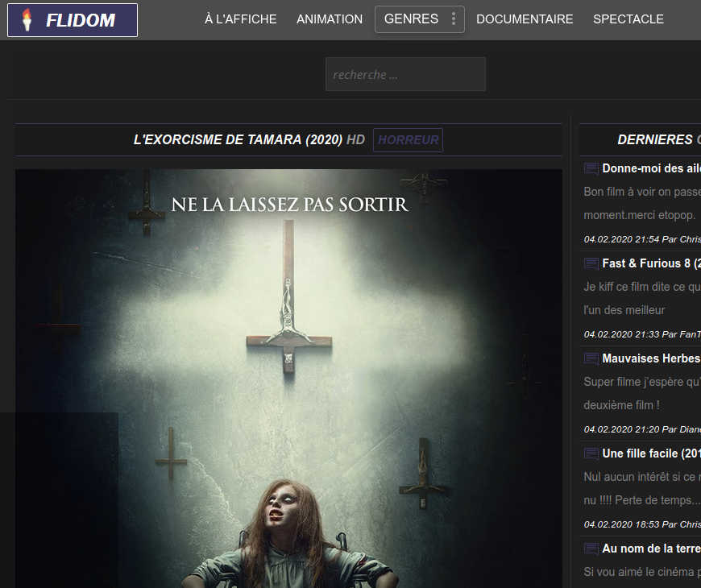Click the HD quality label in title
This screenshot has height=588, width=701.
point(356,140)
